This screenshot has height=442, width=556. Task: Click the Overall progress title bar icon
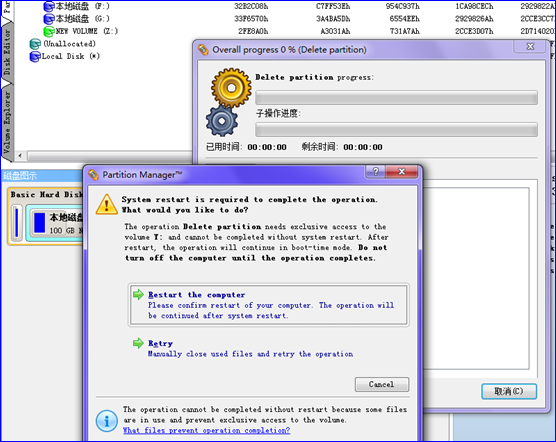pyautogui.click(x=203, y=50)
